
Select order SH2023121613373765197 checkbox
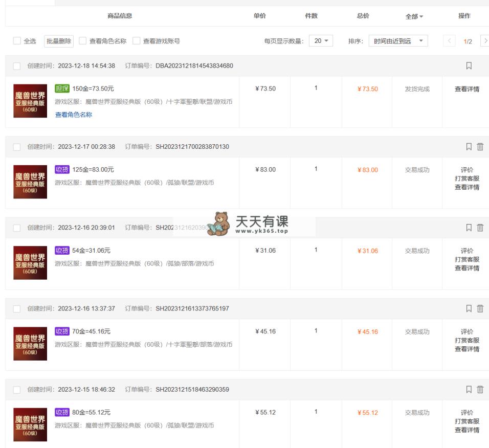(x=17, y=309)
